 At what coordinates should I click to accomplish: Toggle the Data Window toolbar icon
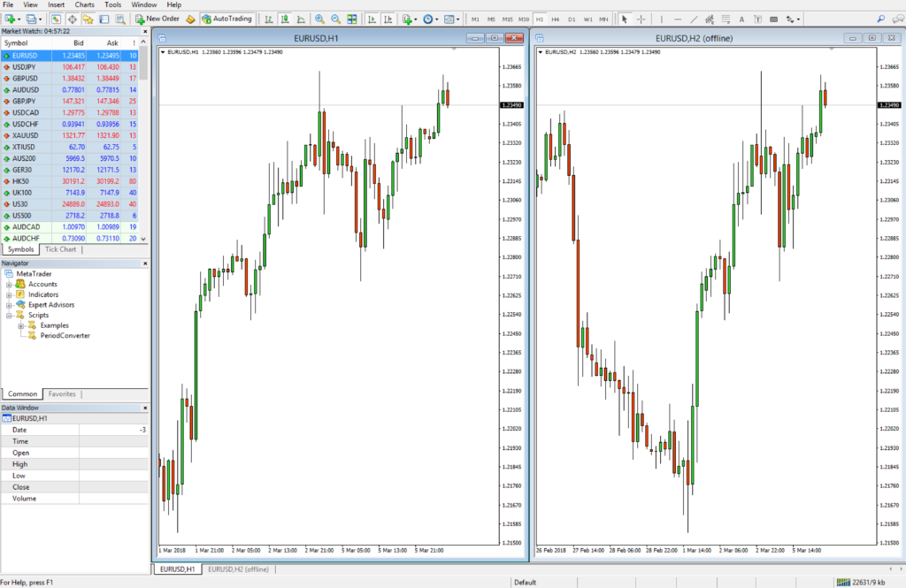(x=72, y=19)
